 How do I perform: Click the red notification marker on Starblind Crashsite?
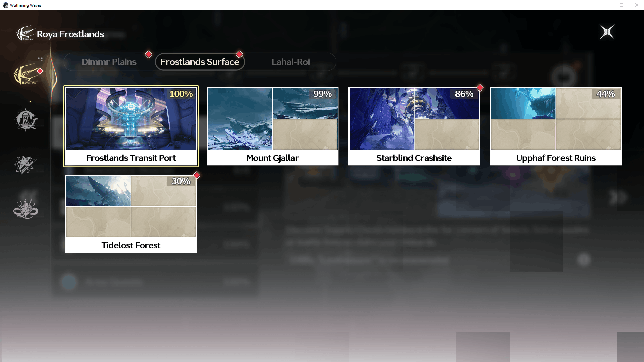(480, 88)
